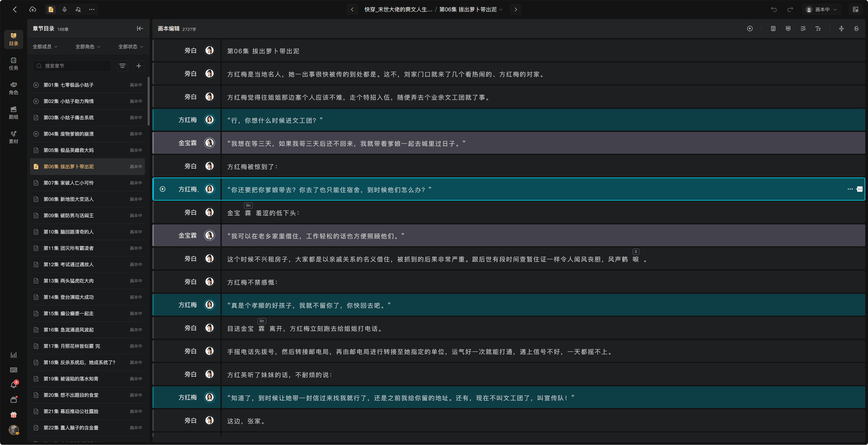This screenshot has width=868, height=445.
Task: Click the redo arrow
Action: (790, 9)
